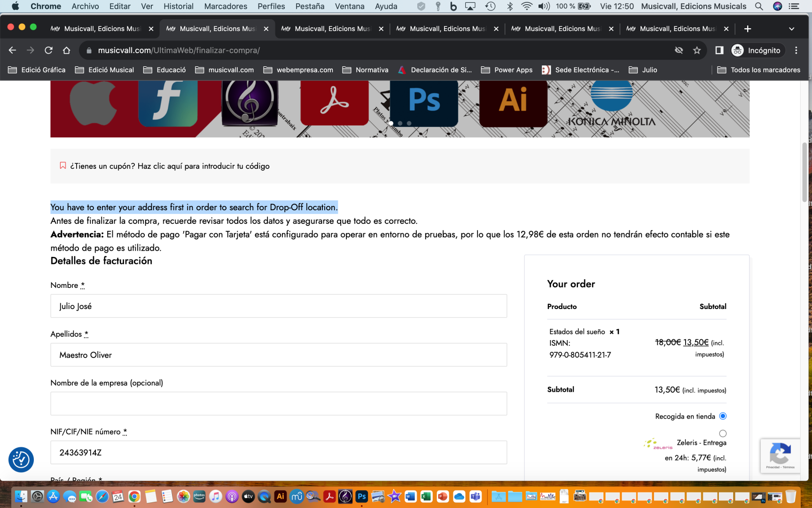Open the Chrome side panel
The width and height of the screenshot is (812, 508).
tap(719, 50)
